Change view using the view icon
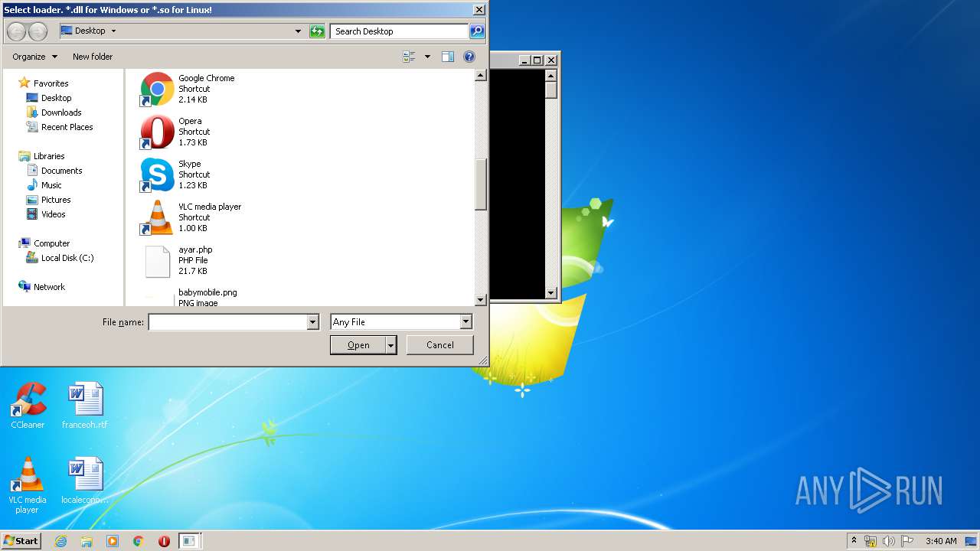This screenshot has height=551, width=980. 409,57
